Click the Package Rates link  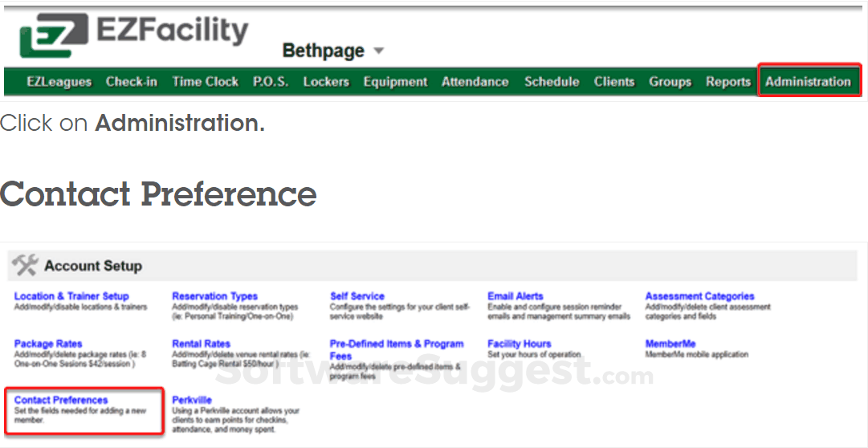pyautogui.click(x=48, y=344)
